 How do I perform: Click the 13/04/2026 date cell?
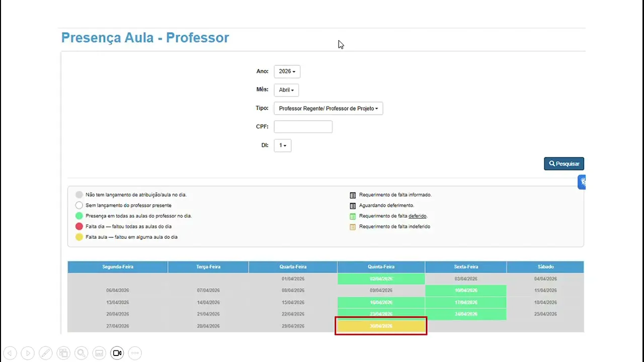(118, 303)
